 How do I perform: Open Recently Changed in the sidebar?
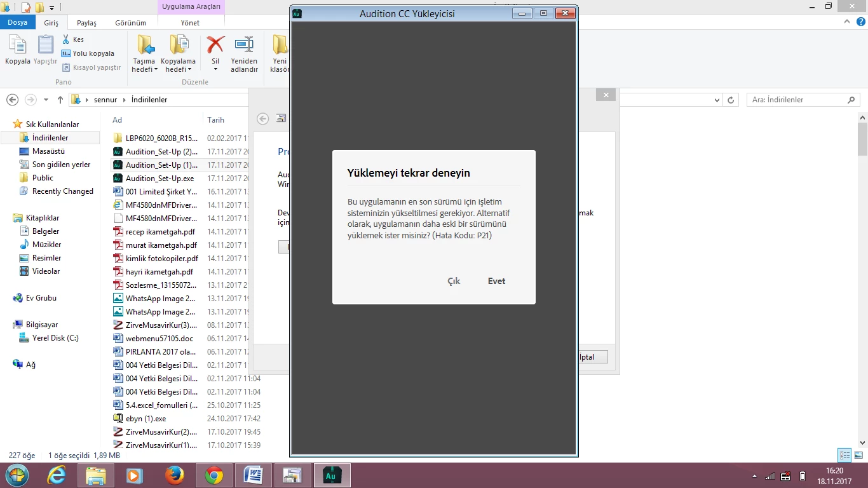coord(62,191)
